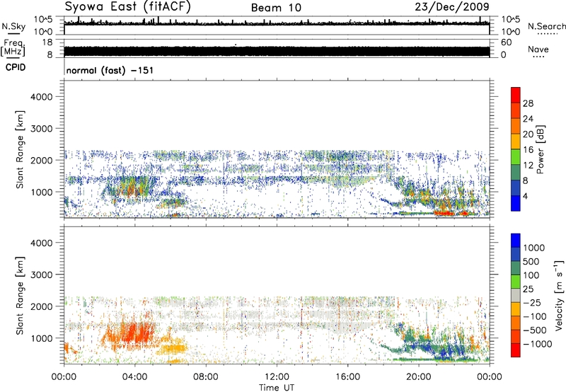Click the '16:00' time axis label

[x=347, y=377]
